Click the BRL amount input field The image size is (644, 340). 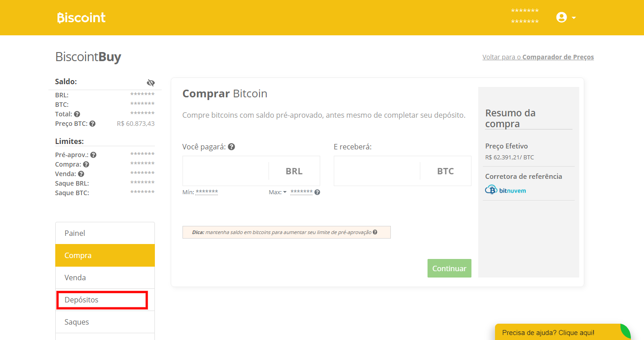click(226, 171)
